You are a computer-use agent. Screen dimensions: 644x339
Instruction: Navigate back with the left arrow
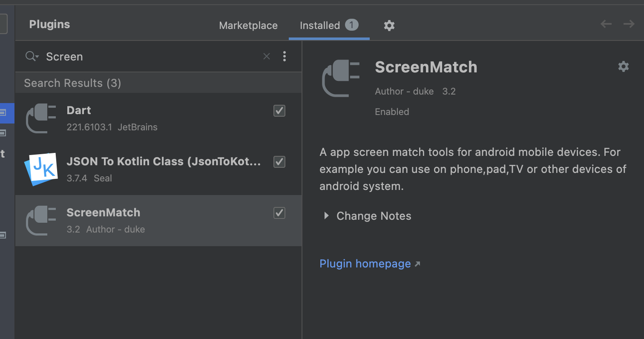point(606,24)
